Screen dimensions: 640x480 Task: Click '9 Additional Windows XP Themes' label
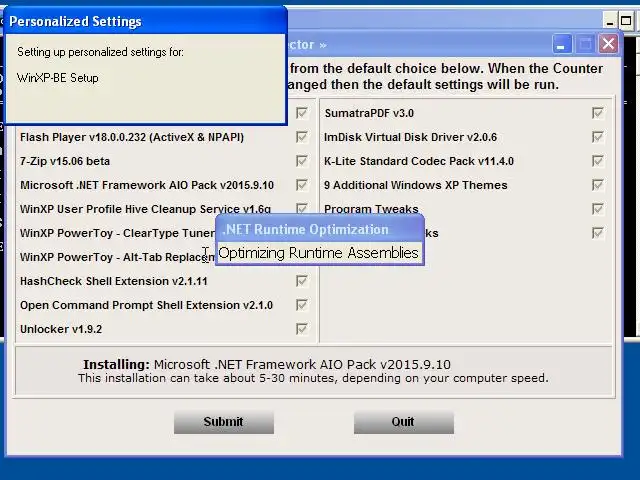[416, 185]
